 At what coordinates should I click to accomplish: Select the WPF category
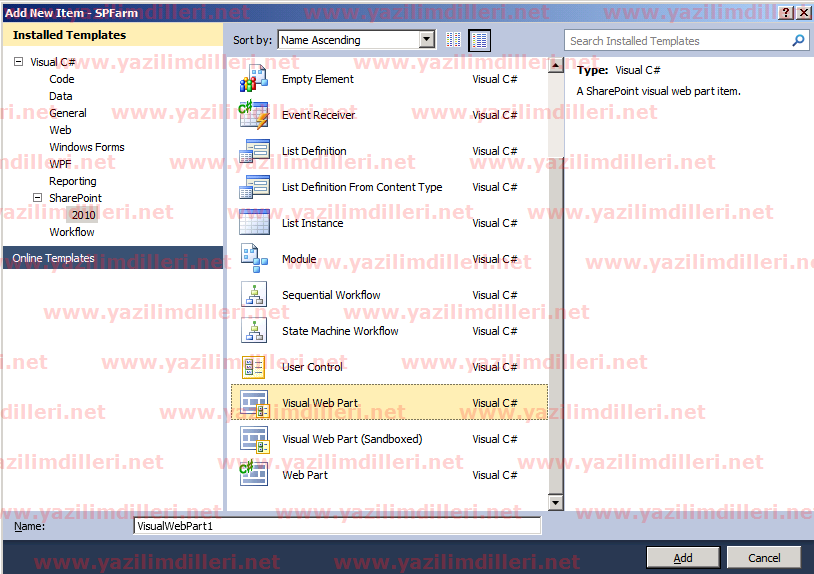click(60, 164)
